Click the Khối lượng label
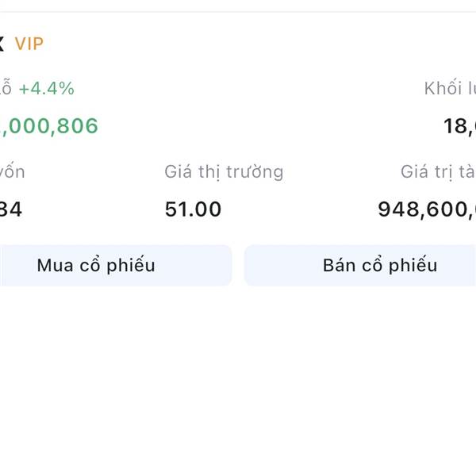 (x=449, y=89)
